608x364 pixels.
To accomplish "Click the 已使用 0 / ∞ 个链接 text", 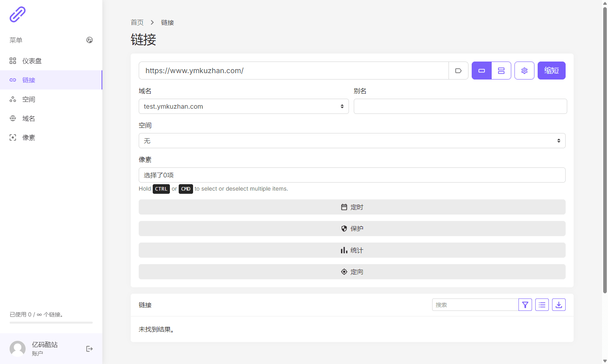I will click(x=36, y=314).
